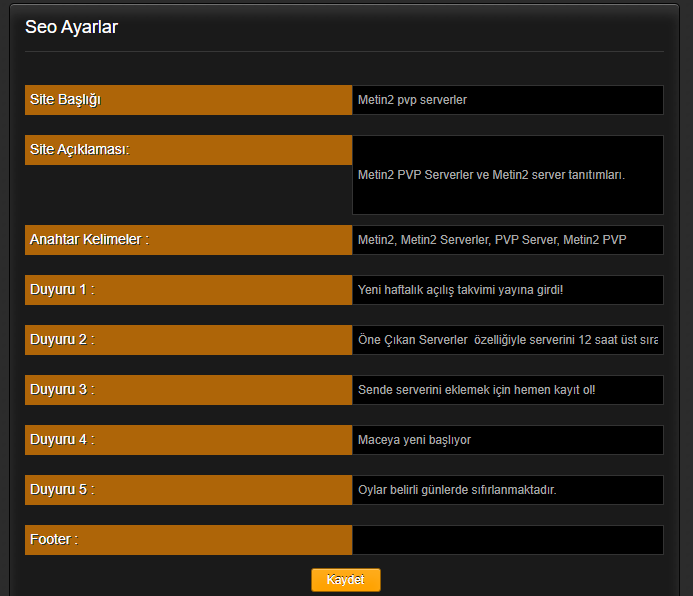Click the Duyuru 3 label

click(x=189, y=390)
